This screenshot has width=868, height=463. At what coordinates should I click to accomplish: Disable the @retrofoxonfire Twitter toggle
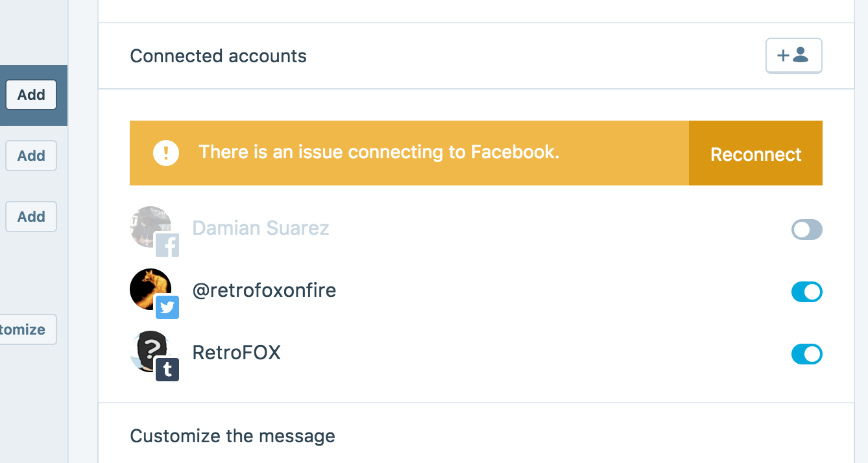(x=806, y=292)
